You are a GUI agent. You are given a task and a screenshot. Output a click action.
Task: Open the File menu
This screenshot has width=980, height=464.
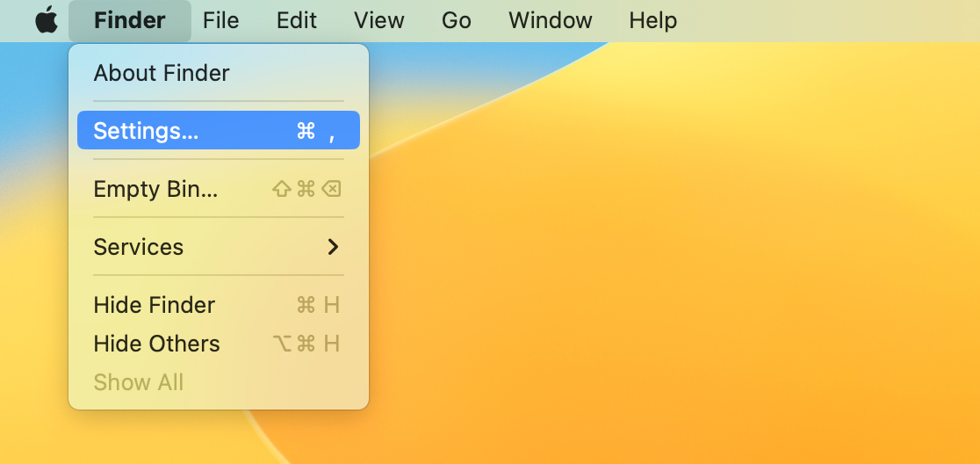pyautogui.click(x=220, y=20)
